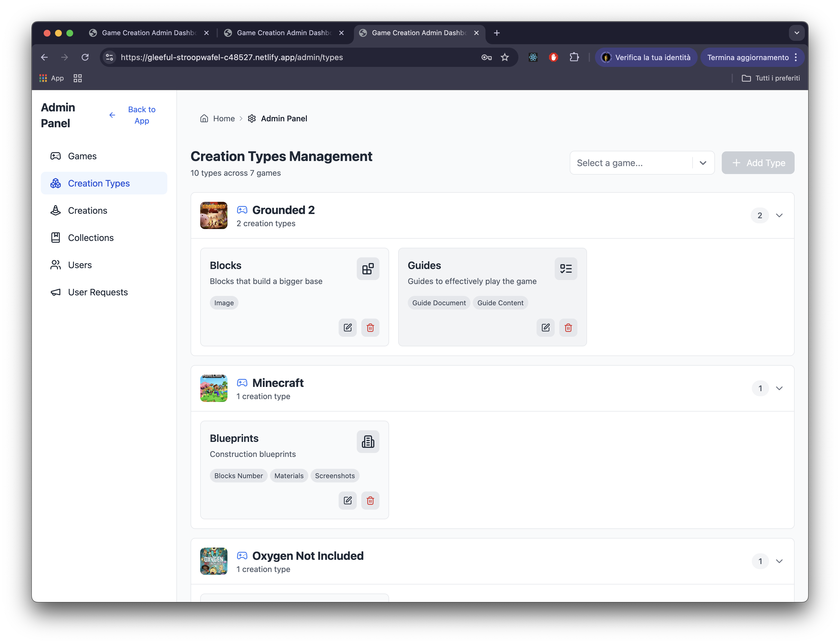Collapse the Oxygen Not Included section
The height and width of the screenshot is (644, 840).
tap(779, 561)
